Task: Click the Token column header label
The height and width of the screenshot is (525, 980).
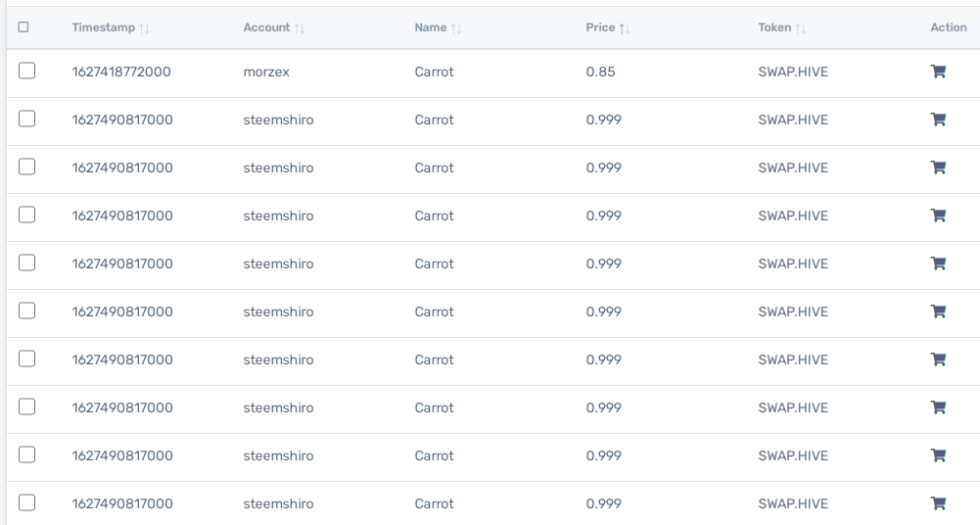Action: pos(774,27)
